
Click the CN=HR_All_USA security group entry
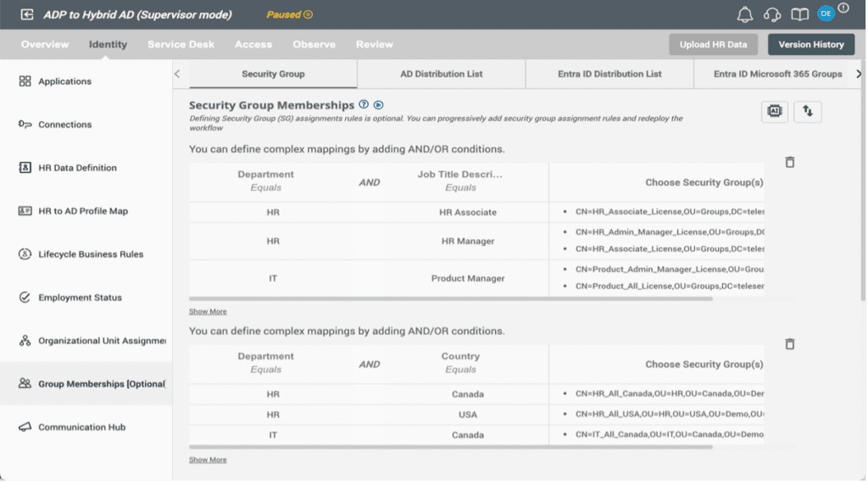click(x=670, y=414)
